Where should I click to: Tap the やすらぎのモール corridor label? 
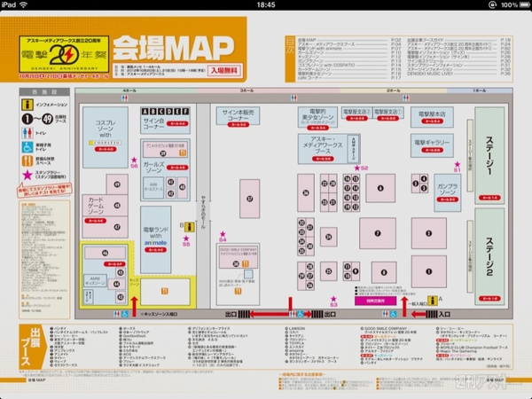(x=203, y=212)
